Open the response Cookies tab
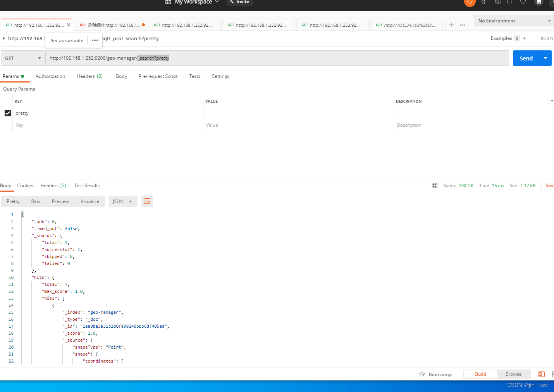This screenshot has height=392, width=554. click(x=26, y=186)
